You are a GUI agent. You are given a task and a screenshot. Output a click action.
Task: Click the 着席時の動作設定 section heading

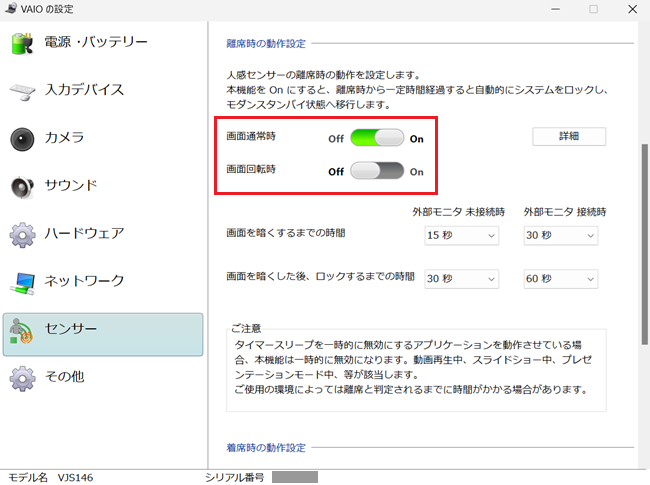coord(266,448)
